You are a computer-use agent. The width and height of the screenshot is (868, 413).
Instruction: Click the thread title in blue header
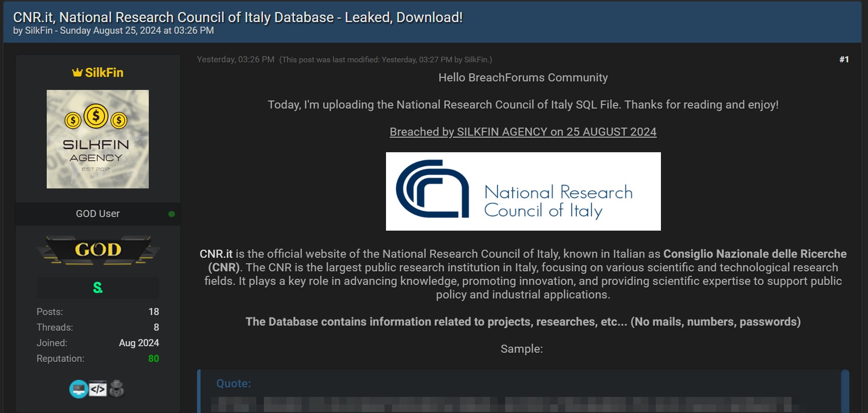(x=237, y=18)
